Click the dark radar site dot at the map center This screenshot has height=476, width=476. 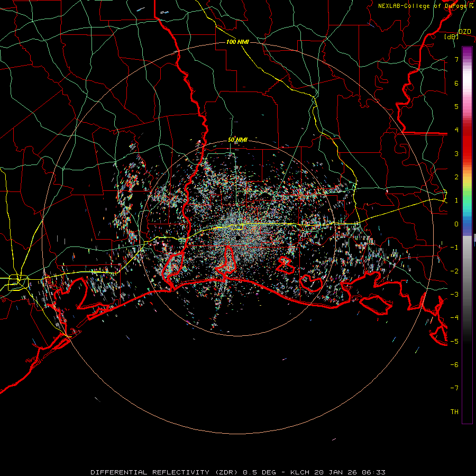coord(237,238)
